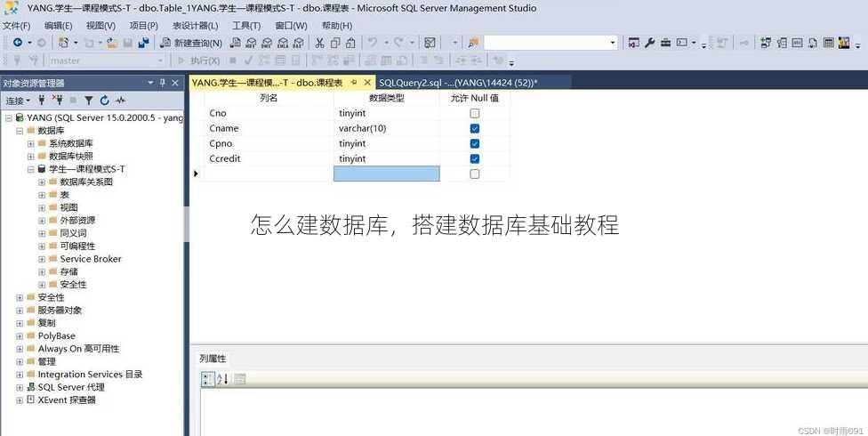The height and width of the screenshot is (436, 868).
Task: Click the wrench Properties icon in the toolbar
Action: (650, 43)
